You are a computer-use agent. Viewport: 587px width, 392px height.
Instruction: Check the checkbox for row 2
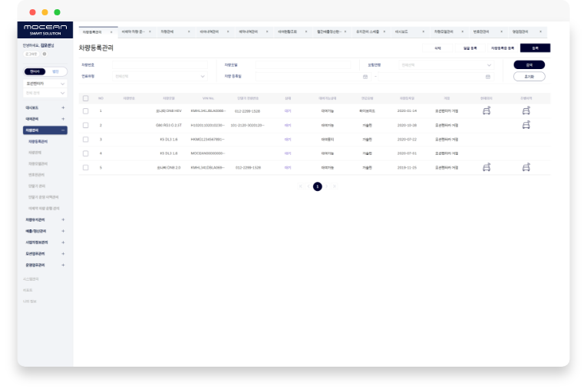point(86,126)
